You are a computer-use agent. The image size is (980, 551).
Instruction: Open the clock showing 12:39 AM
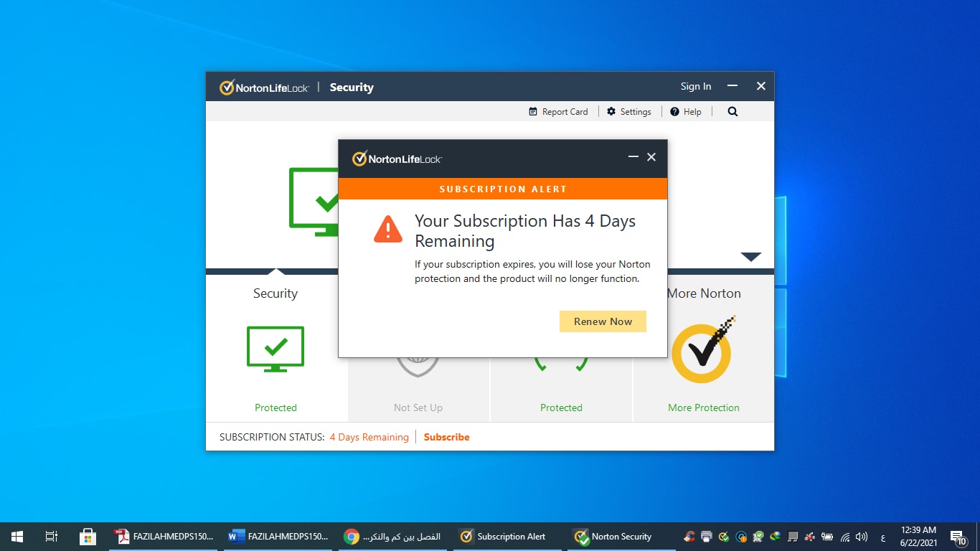click(918, 537)
